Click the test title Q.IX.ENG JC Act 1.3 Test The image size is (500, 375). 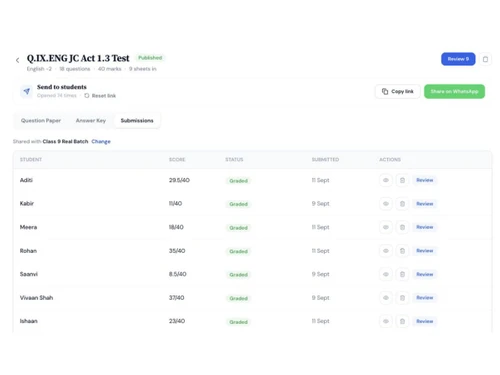click(x=78, y=58)
